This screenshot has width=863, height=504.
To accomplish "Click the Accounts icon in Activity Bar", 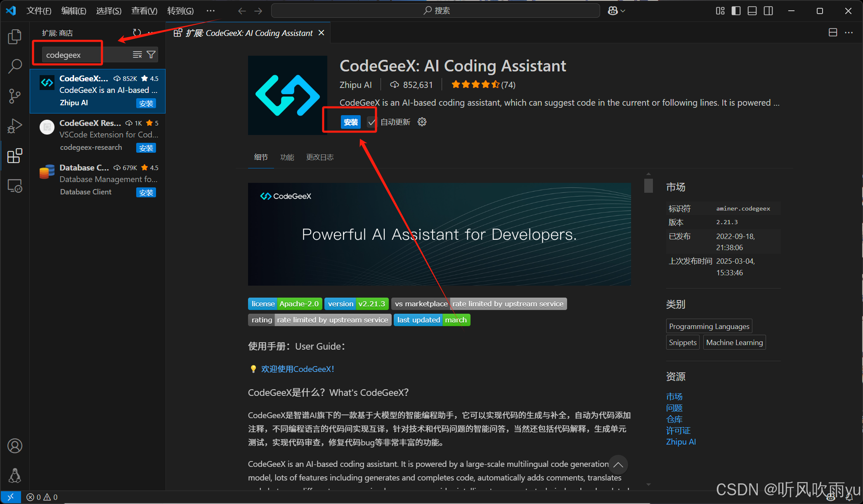I will tap(15, 446).
